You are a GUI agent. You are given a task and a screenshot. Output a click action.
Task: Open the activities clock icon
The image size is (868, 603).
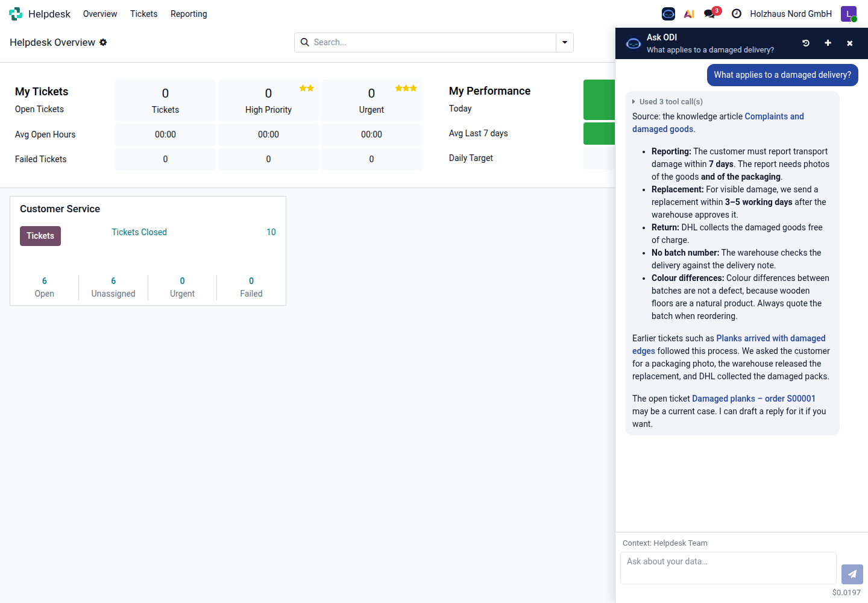tap(737, 14)
